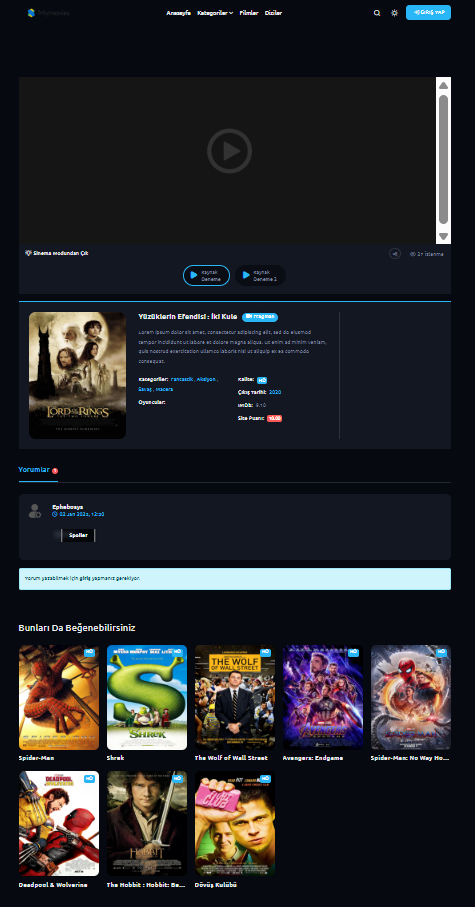The height and width of the screenshot is (907, 475).
Task: Click the Lord of the Rings poster
Action: point(78,375)
